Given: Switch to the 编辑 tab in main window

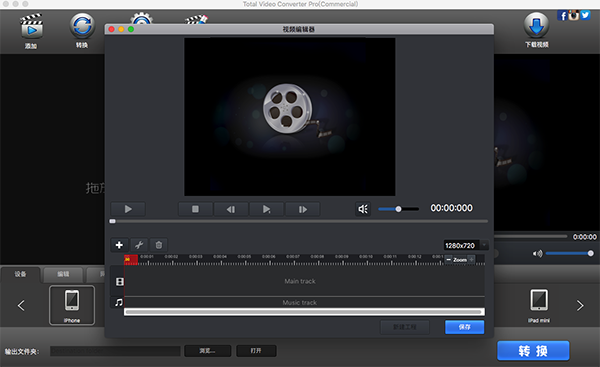Looking at the screenshot, I should (63, 274).
